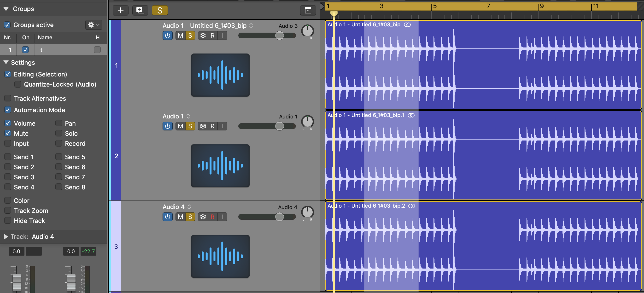Expand the Track: Audio 4 inspector section
Viewport: 644px width, 293px height.
click(x=6, y=236)
